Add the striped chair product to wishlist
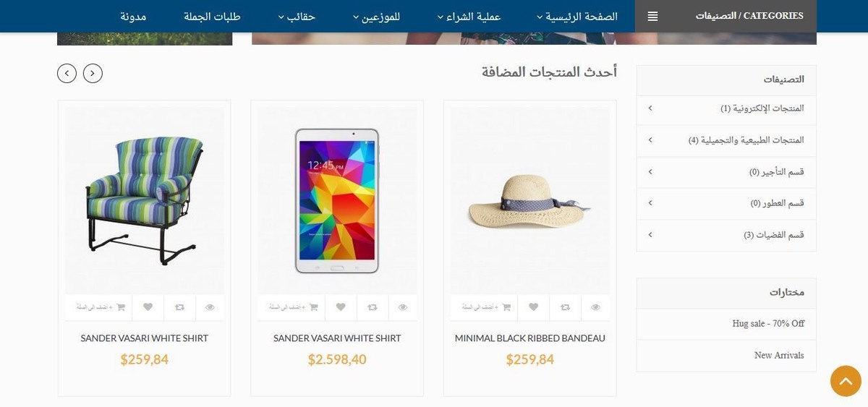 pos(148,307)
